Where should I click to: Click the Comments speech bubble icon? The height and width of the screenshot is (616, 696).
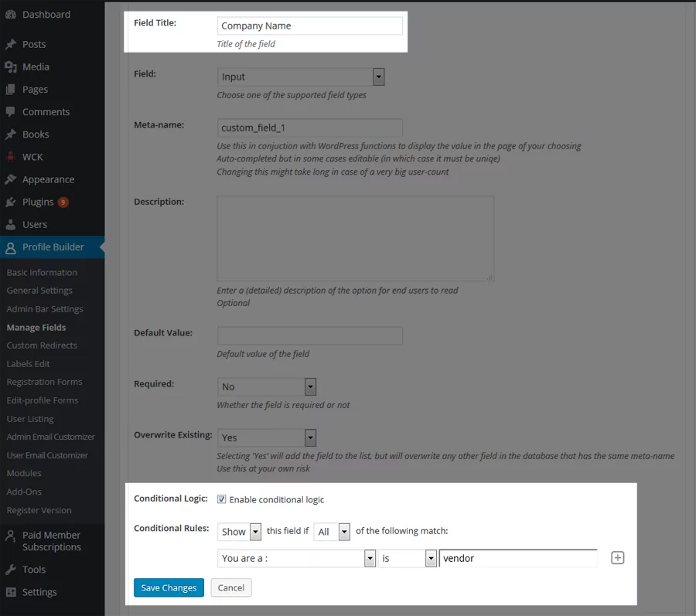point(11,112)
